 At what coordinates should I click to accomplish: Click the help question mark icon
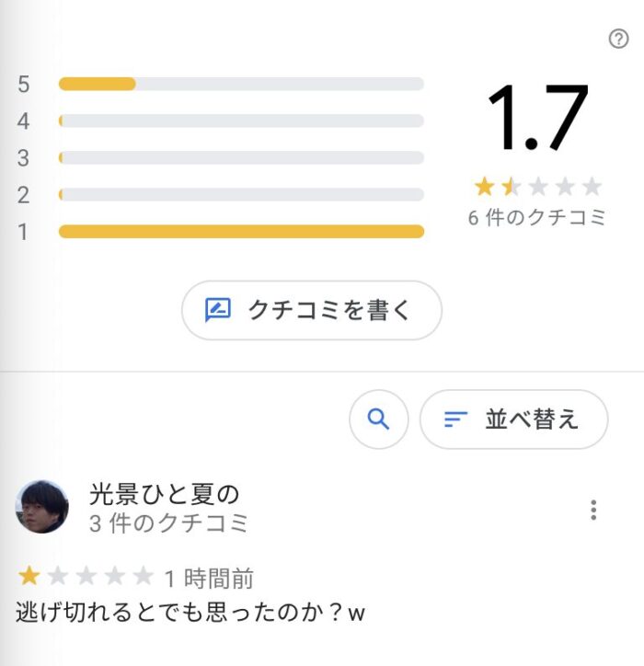pyautogui.click(x=618, y=39)
